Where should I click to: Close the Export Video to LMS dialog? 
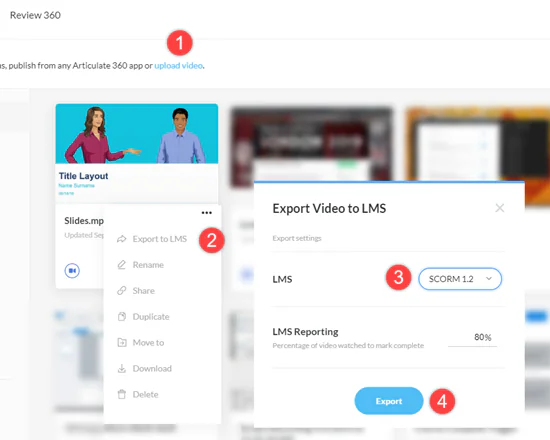499,208
